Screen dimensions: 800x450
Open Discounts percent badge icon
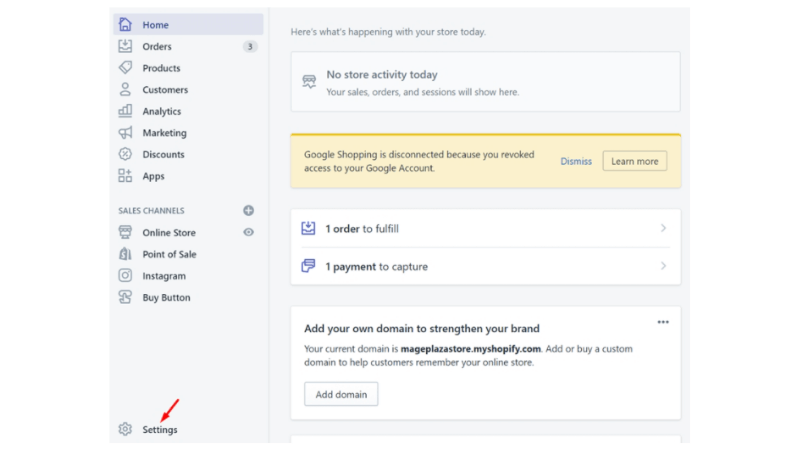125,154
